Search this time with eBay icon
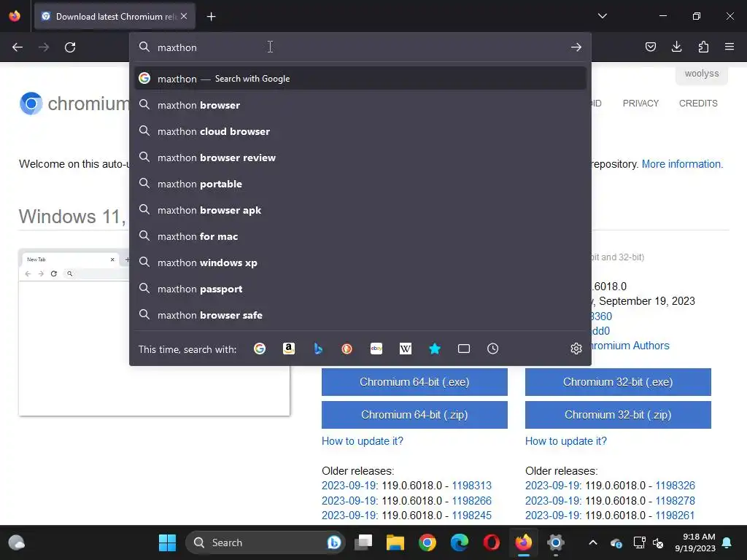747x560 pixels. 376,349
